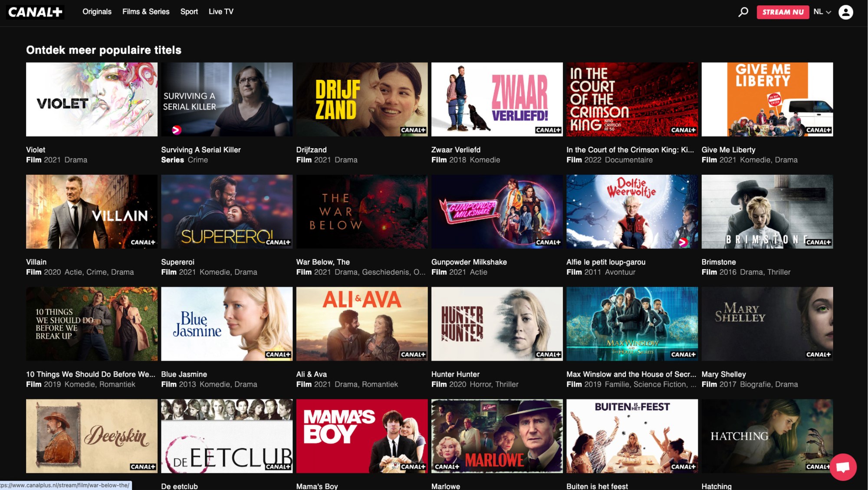Image resolution: width=868 pixels, height=490 pixels.
Task: Click the Brimstone title link
Action: coord(719,262)
